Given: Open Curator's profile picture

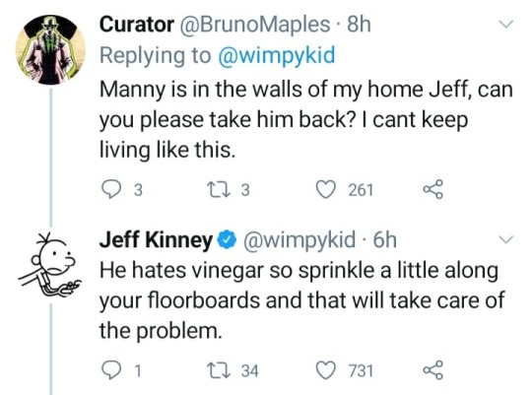Looking at the screenshot, I should click(51, 49).
